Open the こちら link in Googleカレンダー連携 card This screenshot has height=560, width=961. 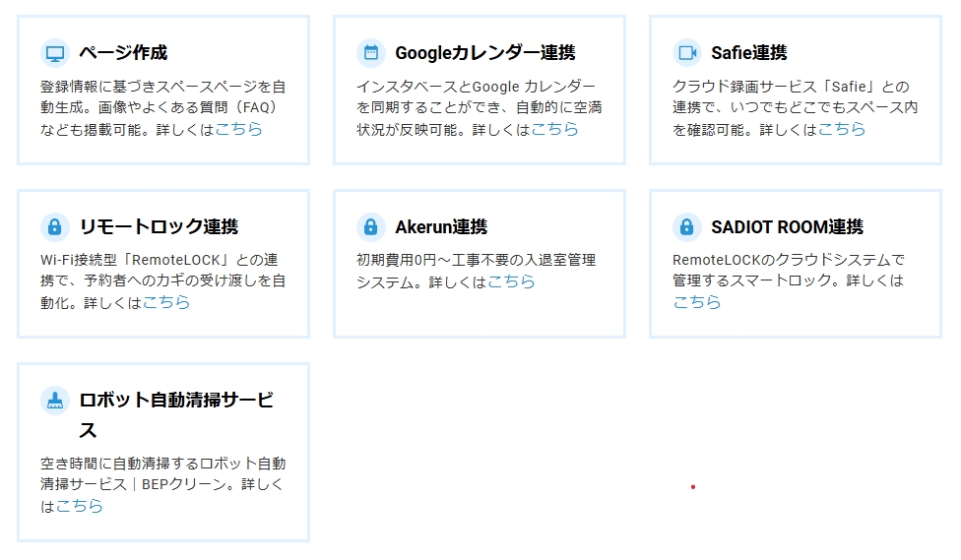(x=554, y=129)
